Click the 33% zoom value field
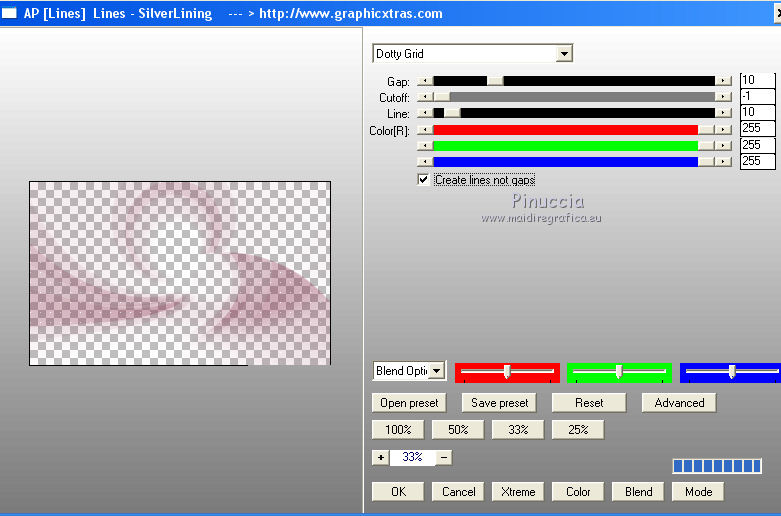The image size is (781, 516). pos(412,457)
